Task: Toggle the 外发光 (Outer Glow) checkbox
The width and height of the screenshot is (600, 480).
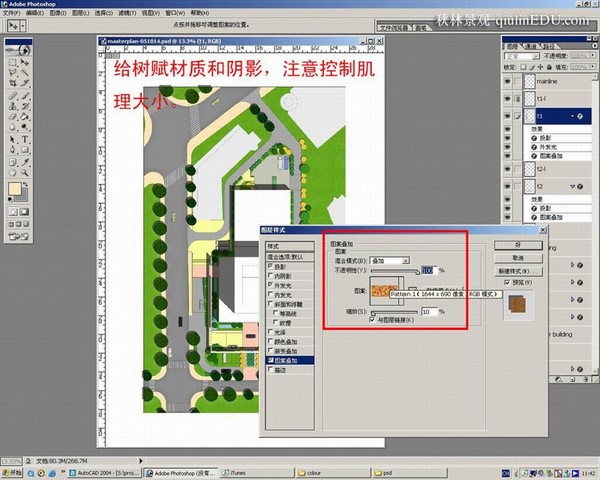Action: pyautogui.click(x=271, y=285)
